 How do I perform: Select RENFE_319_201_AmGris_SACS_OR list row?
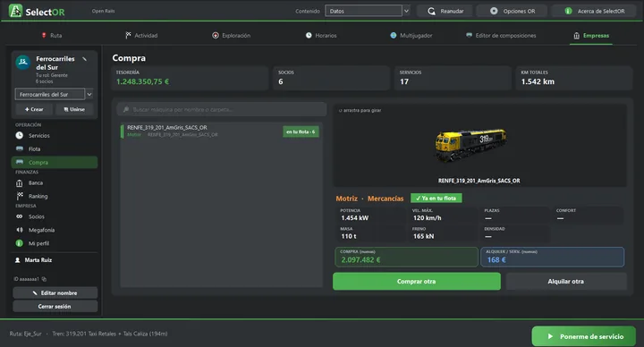[x=222, y=131]
